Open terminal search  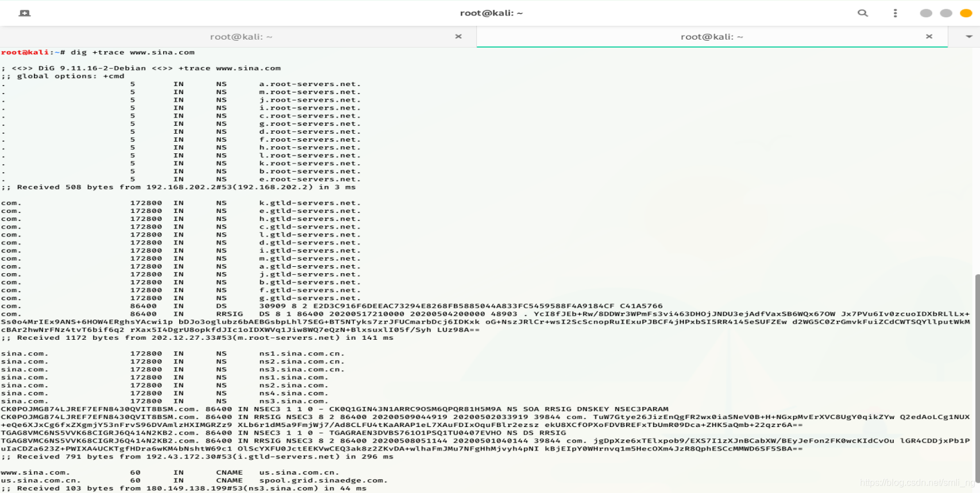(863, 13)
